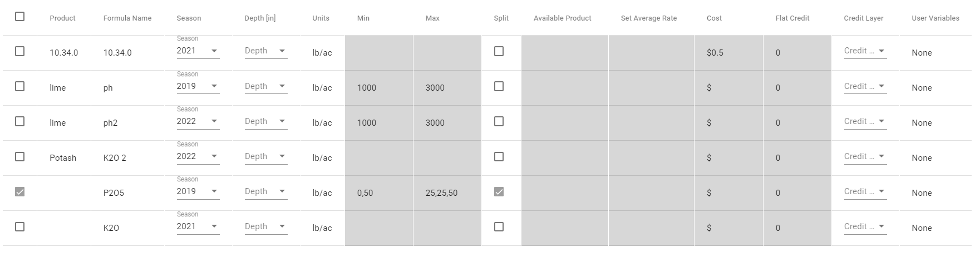980x257 pixels.
Task: Open Credit Layer dropdown for K2O row
Action: [865, 227]
